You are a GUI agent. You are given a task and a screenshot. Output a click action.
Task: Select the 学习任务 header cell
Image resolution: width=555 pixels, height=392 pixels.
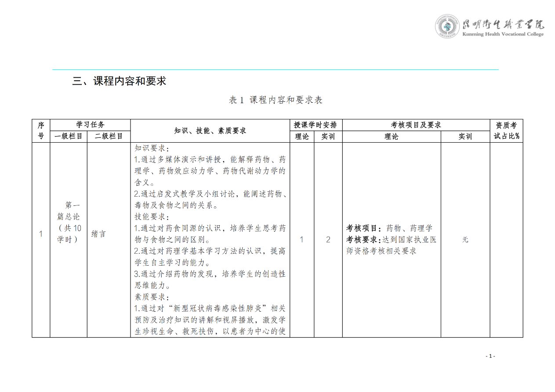90,125
